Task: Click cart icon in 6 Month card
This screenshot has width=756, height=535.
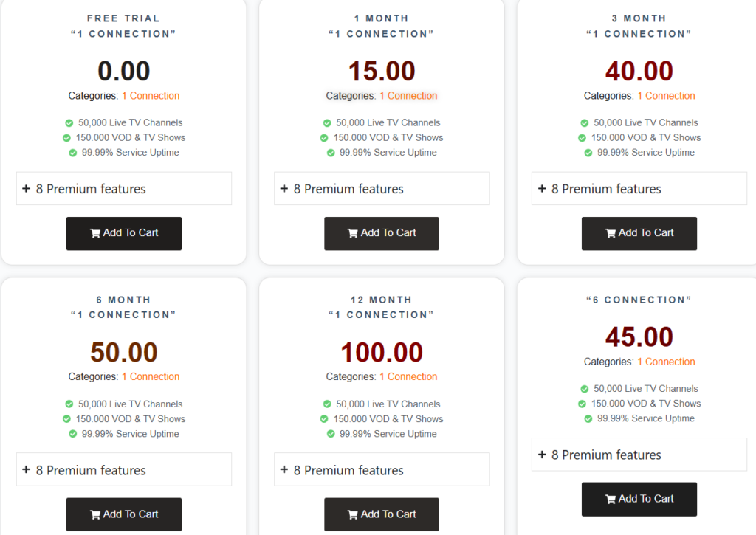Action: [95, 514]
